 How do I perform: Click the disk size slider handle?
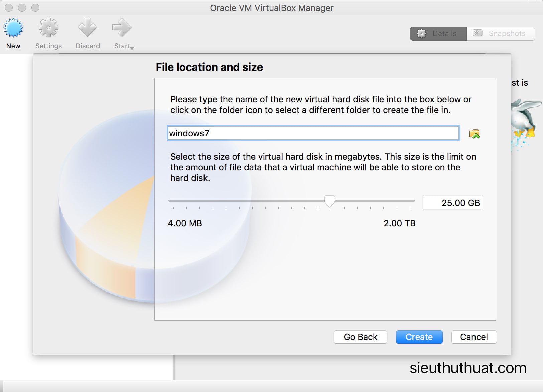(330, 201)
